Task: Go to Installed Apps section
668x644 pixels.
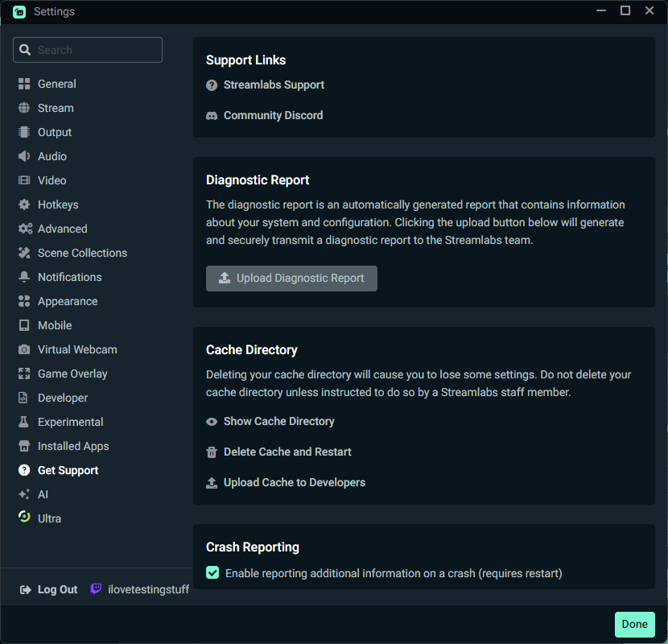Action: (73, 446)
